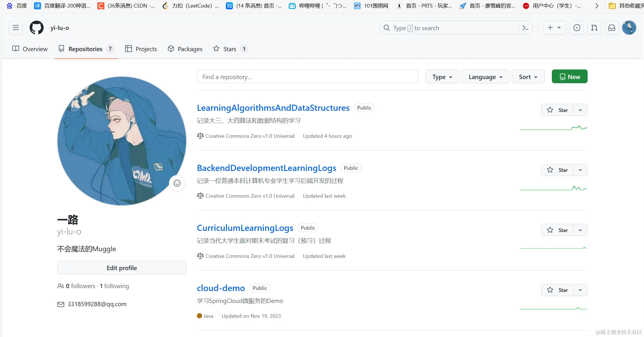Open the CurriculumLearningLogs repository link

coord(245,228)
